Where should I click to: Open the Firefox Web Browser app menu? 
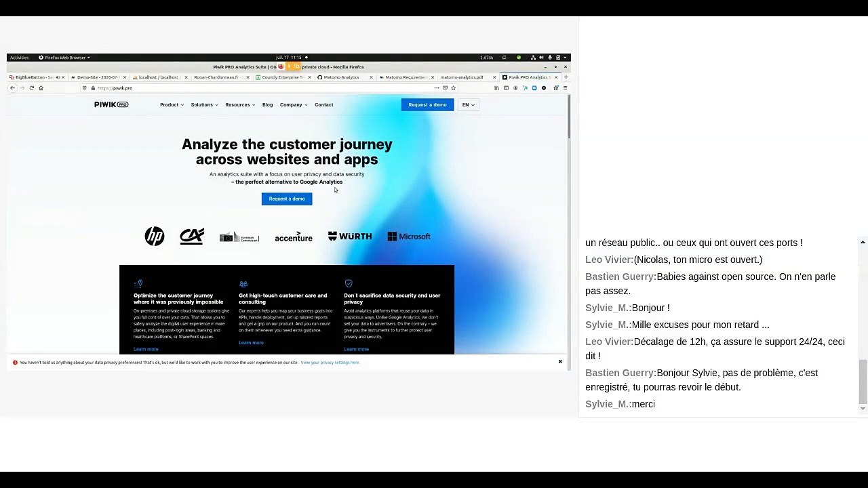[x=64, y=58]
